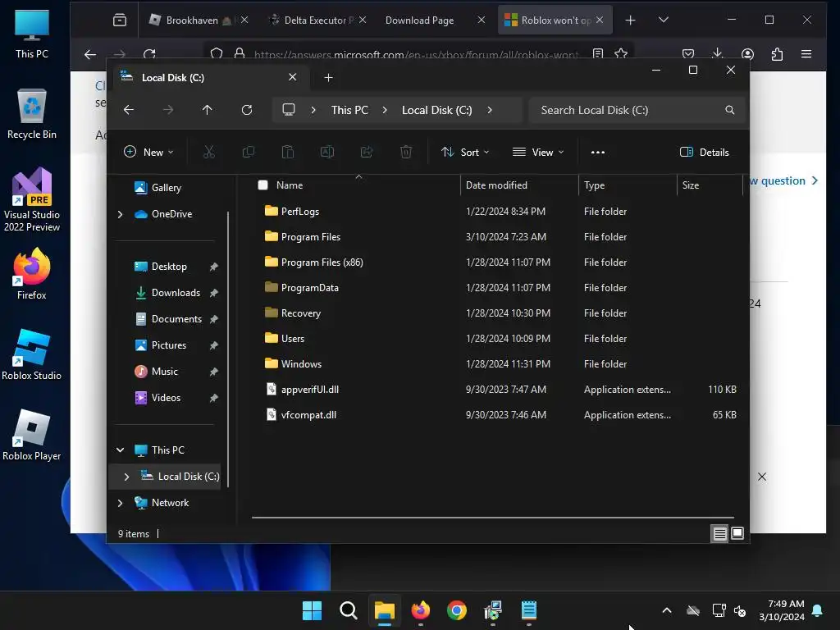Click the search magnifier icon in Explorer
Screen dimensions: 840x630
pyautogui.click(x=729, y=110)
